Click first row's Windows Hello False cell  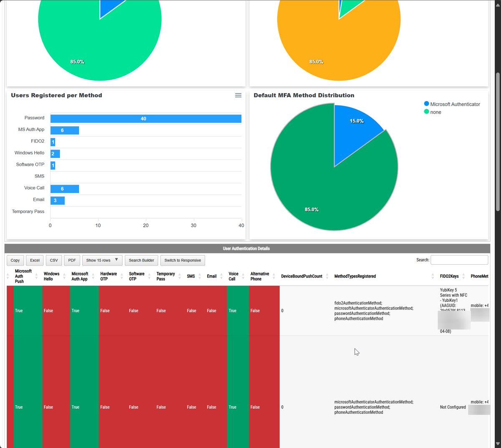pyautogui.click(x=56, y=311)
